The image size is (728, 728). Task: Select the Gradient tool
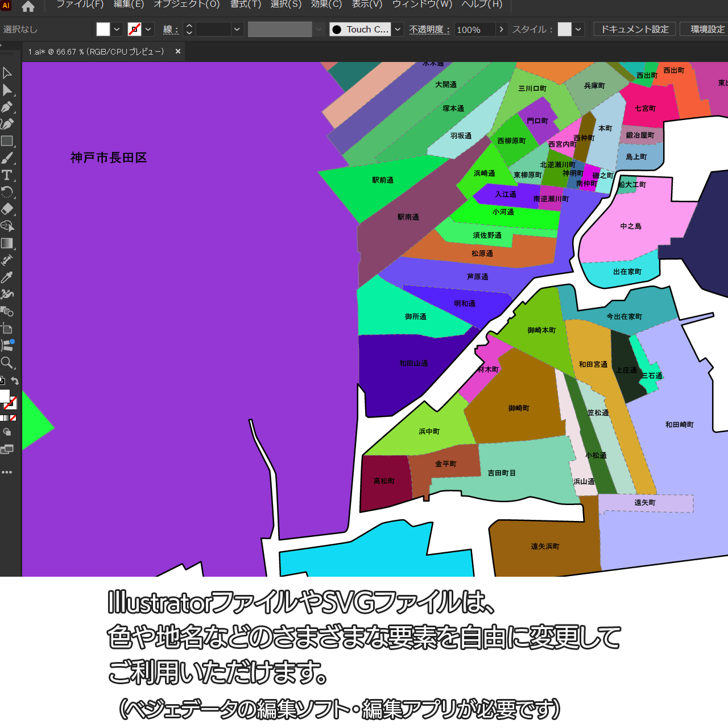7,243
